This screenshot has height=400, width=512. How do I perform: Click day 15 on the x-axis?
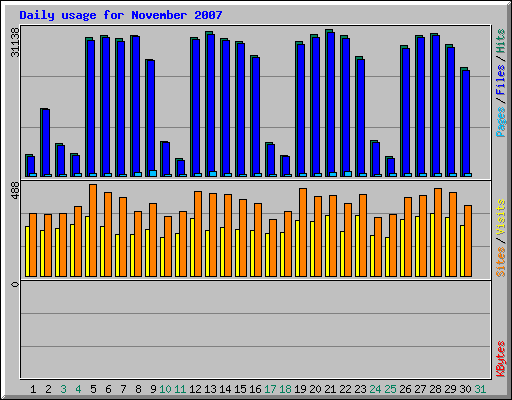pyautogui.click(x=240, y=389)
